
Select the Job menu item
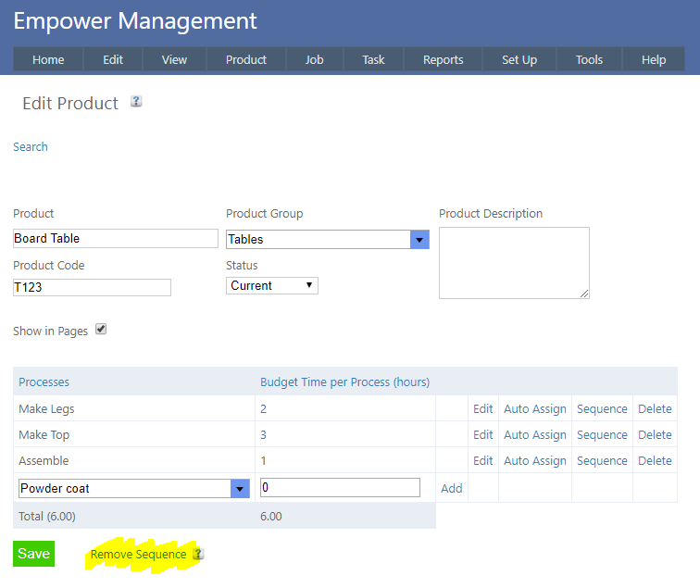click(x=314, y=59)
